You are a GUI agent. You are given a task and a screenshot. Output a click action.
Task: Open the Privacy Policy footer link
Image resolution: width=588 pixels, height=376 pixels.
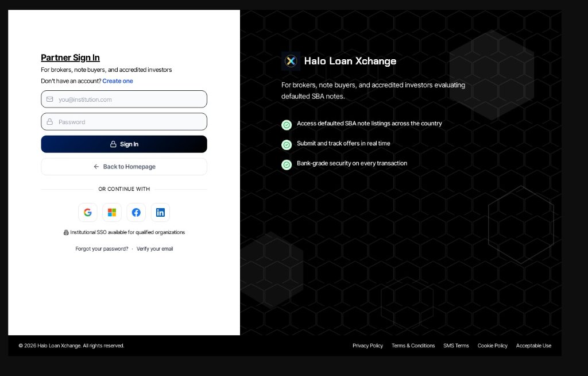367,346
